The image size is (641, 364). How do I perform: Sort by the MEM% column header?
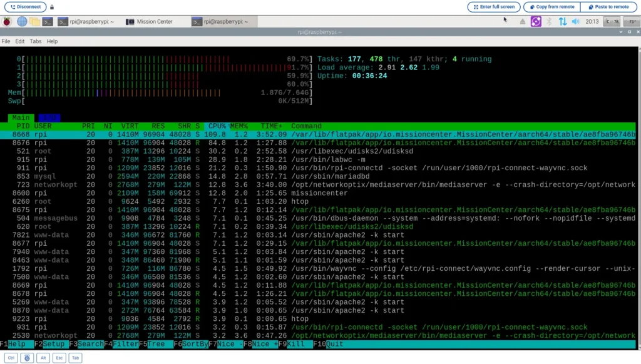[238, 126]
